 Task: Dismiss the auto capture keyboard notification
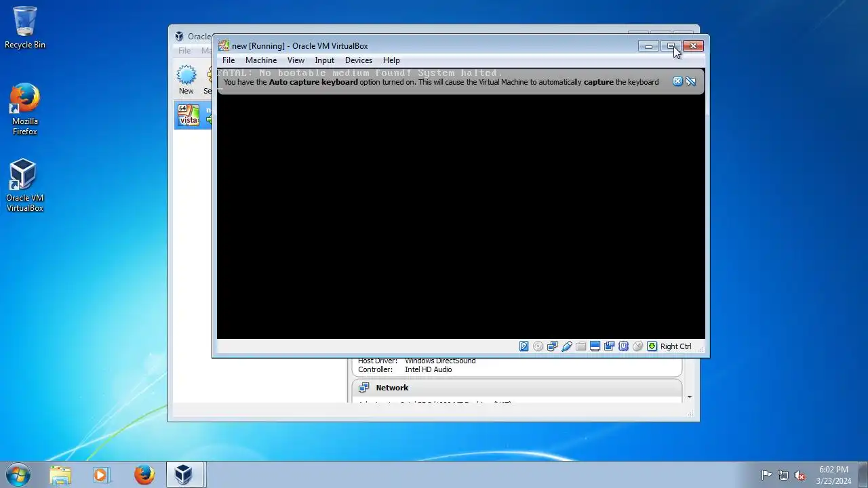pyautogui.click(x=677, y=81)
